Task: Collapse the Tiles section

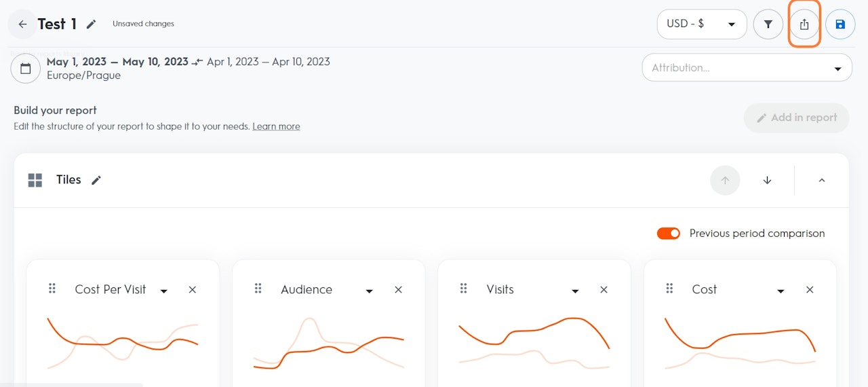Action: tap(822, 181)
